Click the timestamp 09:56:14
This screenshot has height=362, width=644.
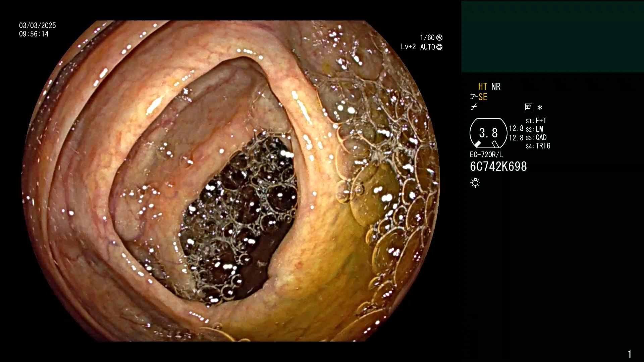[34, 34]
